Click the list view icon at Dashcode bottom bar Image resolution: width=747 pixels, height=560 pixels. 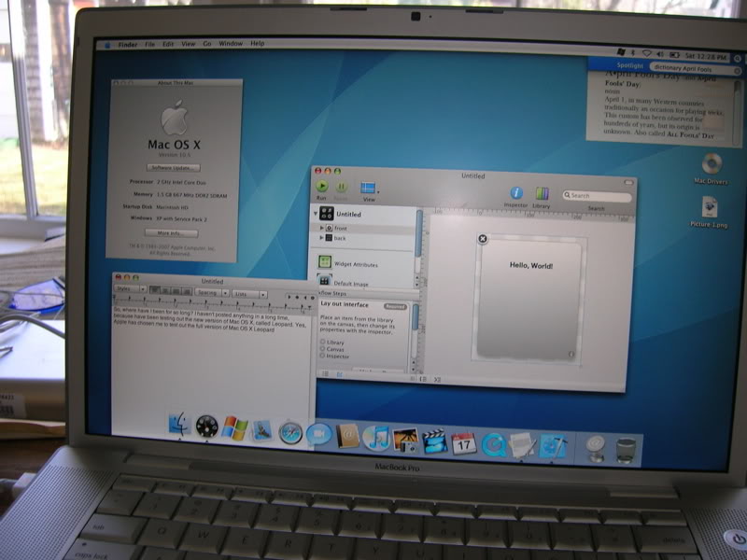(326, 374)
